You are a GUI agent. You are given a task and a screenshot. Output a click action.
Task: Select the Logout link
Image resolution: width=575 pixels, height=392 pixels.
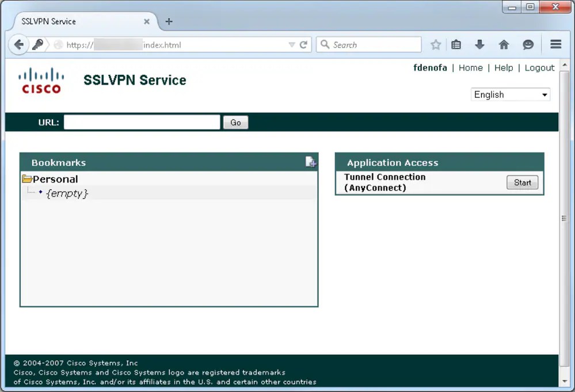(539, 67)
